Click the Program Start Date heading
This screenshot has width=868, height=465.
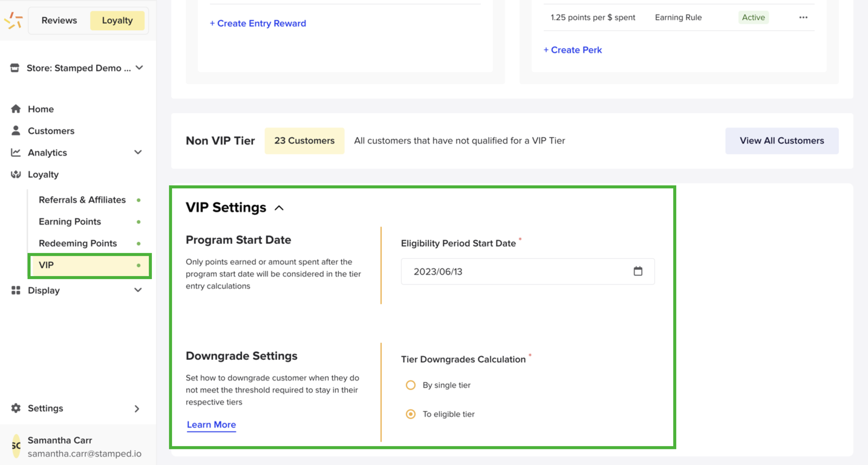pyautogui.click(x=238, y=239)
